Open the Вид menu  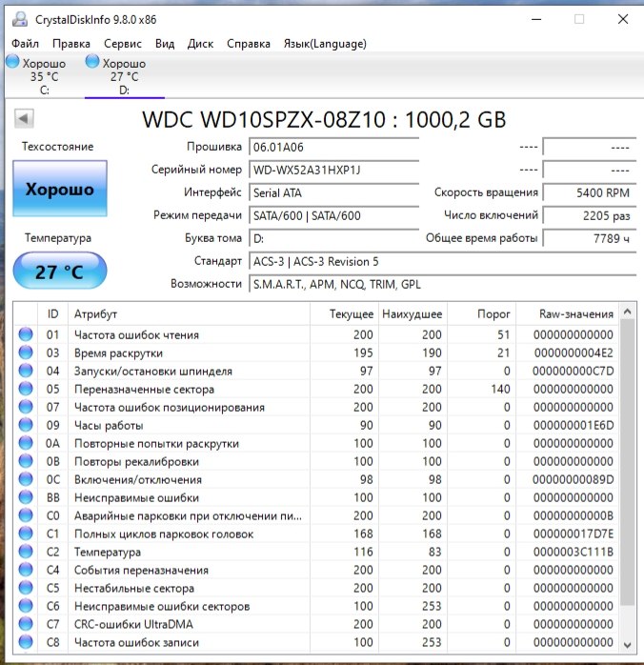click(x=165, y=44)
